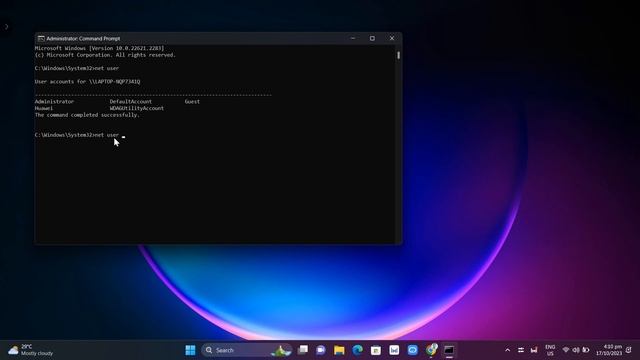The image size is (640, 360).
Task: Click the speaker volume tray icon
Action: pyautogui.click(x=576, y=350)
